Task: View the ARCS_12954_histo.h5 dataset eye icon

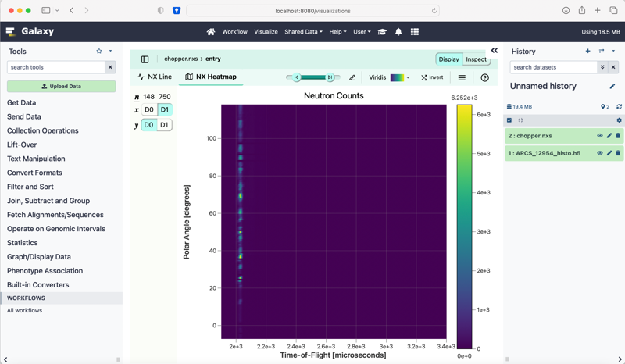Action: coord(600,153)
